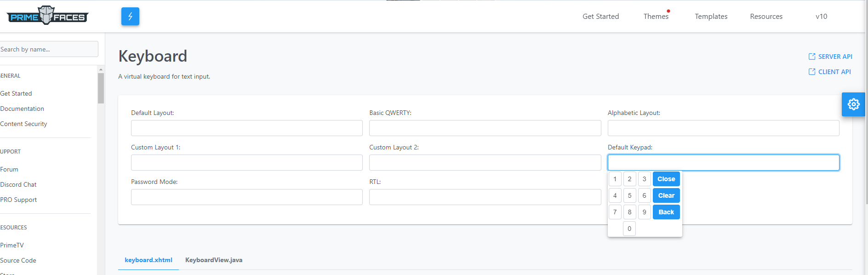Click the sidebar scrollbar thumb
The image size is (868, 275).
[100, 85]
